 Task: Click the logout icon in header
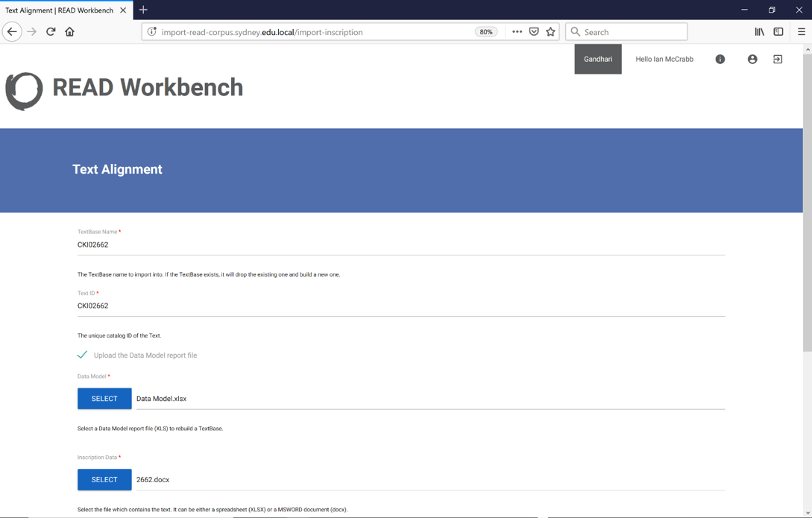pyautogui.click(x=778, y=59)
